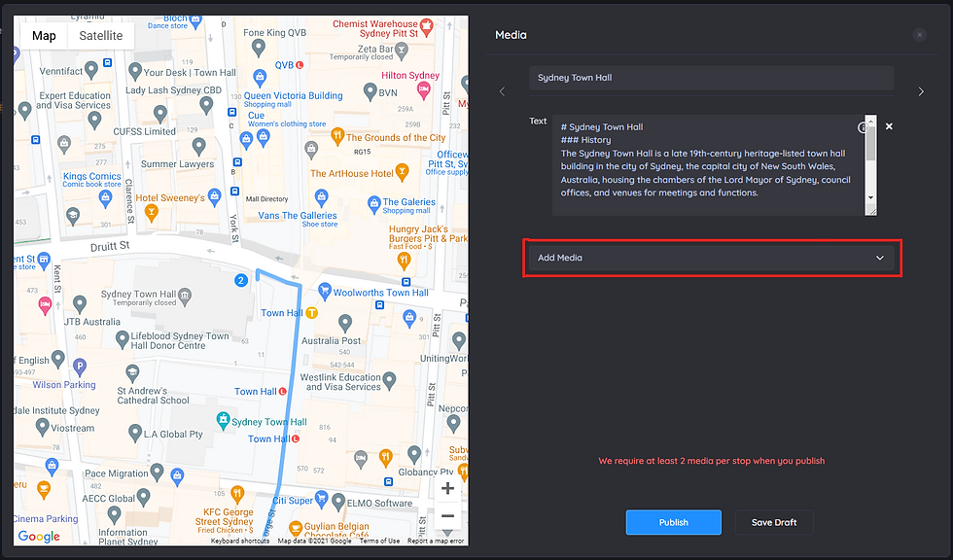Screen dimensions: 953x560
Task: Switch to the Satellite map view
Action: coord(101,36)
